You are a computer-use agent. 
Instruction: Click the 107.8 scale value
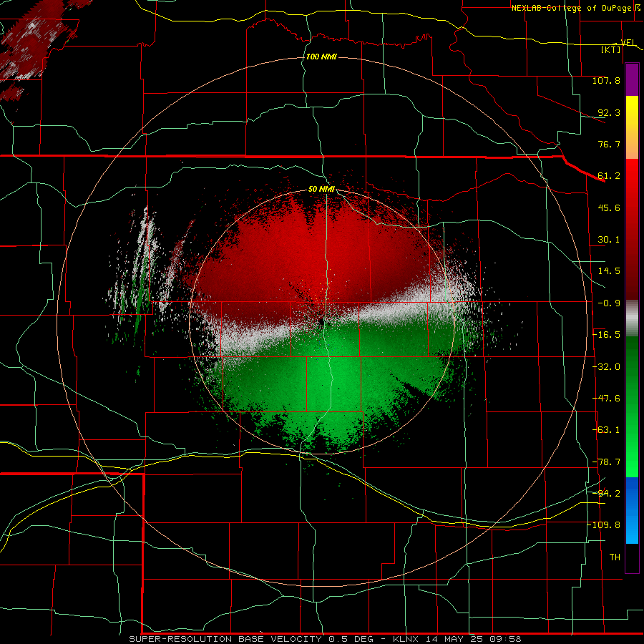pos(606,80)
